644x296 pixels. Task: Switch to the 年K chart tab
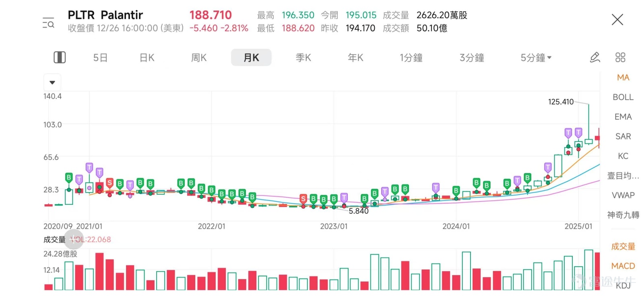click(355, 58)
